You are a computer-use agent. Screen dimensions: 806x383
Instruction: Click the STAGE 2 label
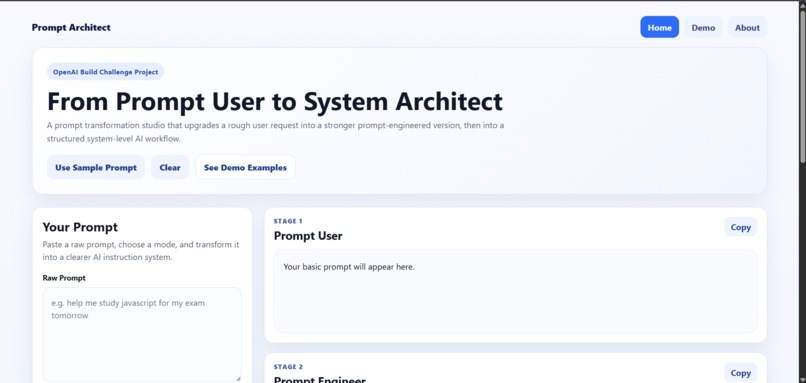click(288, 367)
